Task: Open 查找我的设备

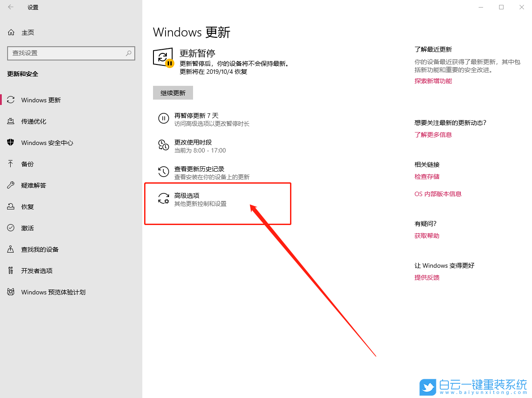Action: pyautogui.click(x=39, y=249)
